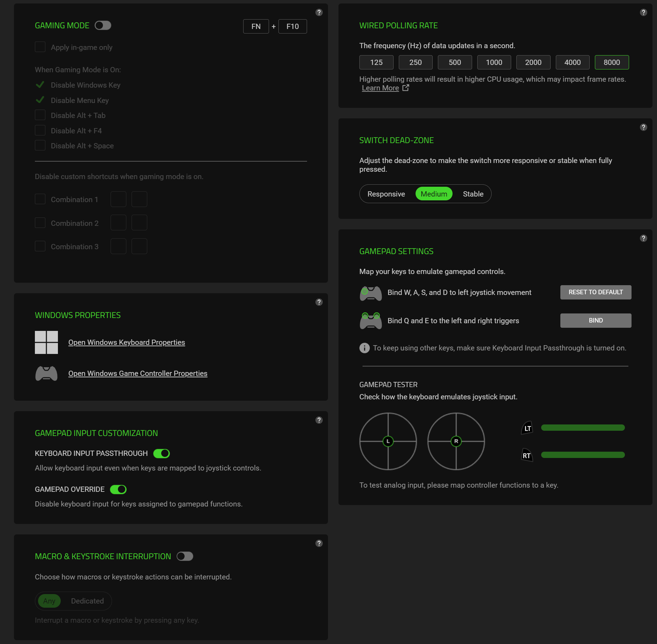Screen dimensions: 657x644
Task: Click the game controller icon in Windows Properties
Action: point(46,373)
